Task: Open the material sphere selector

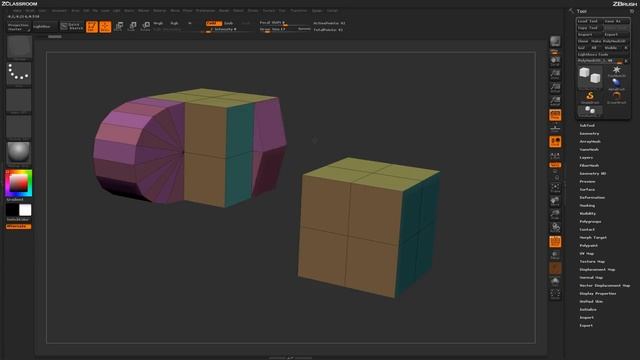Action: 19,153
